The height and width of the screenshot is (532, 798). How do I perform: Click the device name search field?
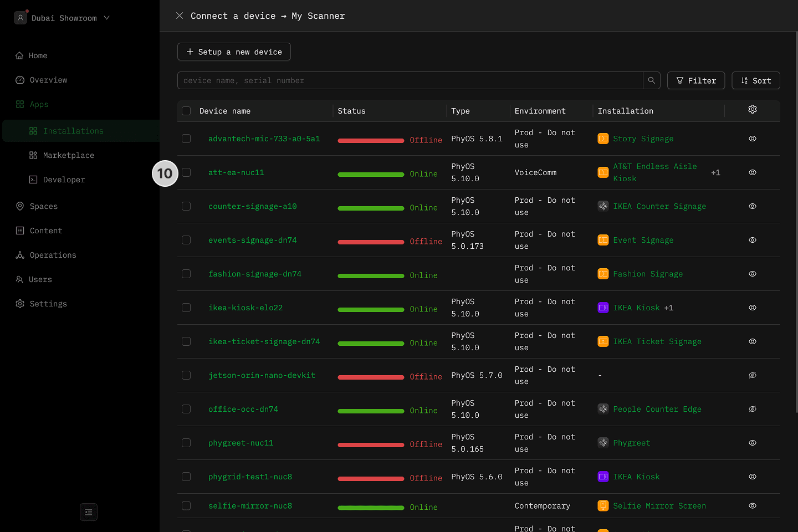coord(410,80)
